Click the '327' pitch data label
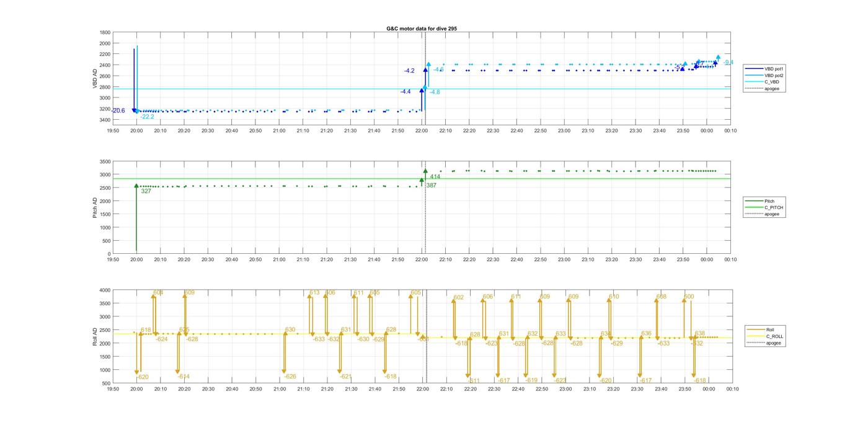 coord(146,191)
